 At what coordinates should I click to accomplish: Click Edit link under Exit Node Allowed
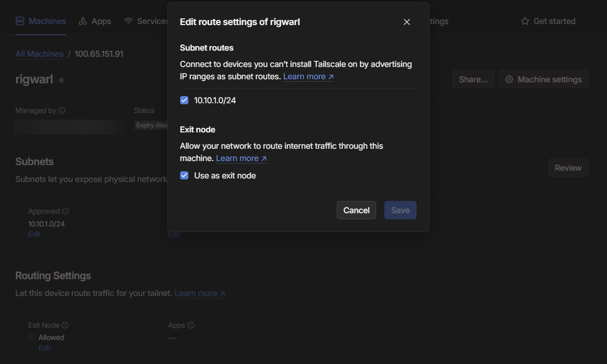(x=45, y=348)
